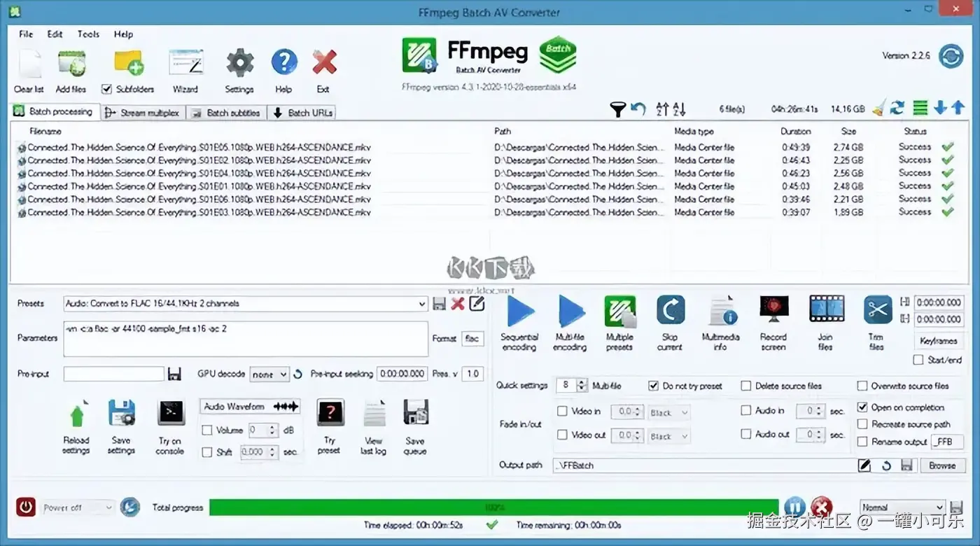Open the Video out Black color dropdown
Screen dimensions: 980x546
[669, 436]
